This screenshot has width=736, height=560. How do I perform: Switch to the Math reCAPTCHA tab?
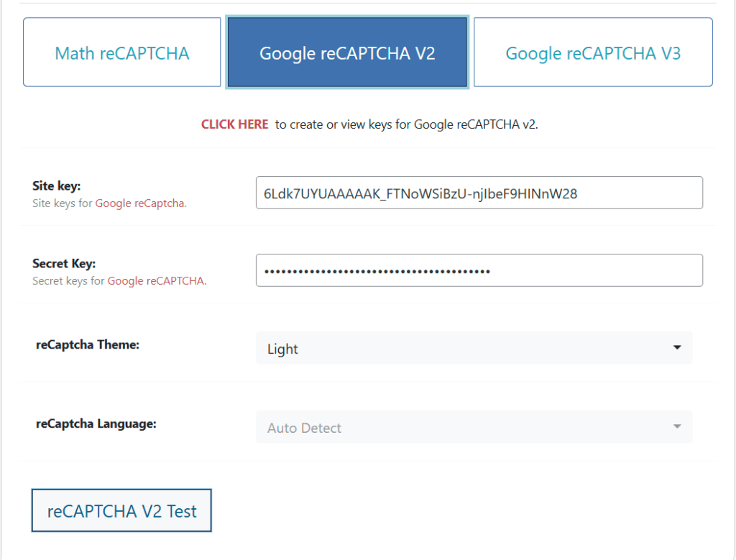click(121, 52)
